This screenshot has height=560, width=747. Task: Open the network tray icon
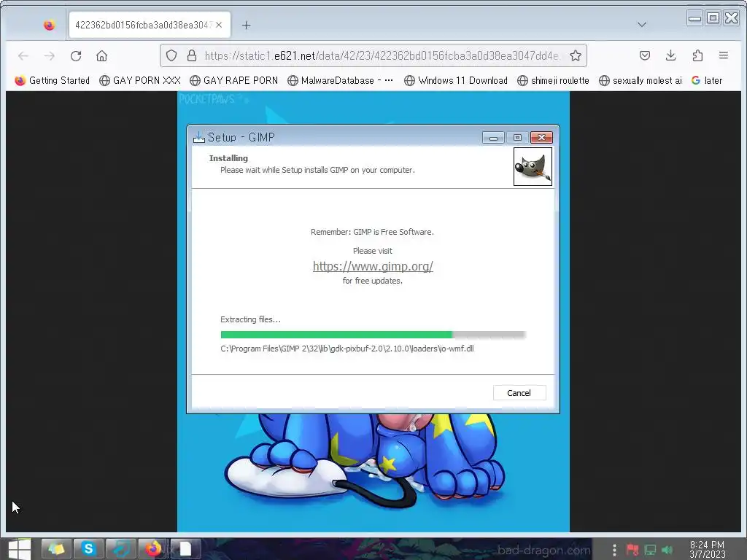tap(650, 550)
